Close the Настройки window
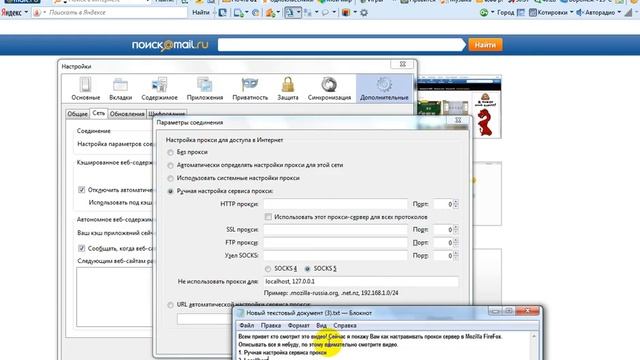This screenshot has height=360, width=640. (x=403, y=64)
